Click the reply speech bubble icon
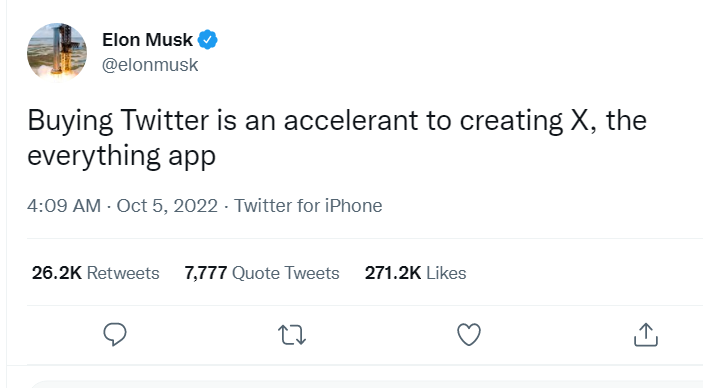Viewport: 703px width, 388px height. coord(115,334)
